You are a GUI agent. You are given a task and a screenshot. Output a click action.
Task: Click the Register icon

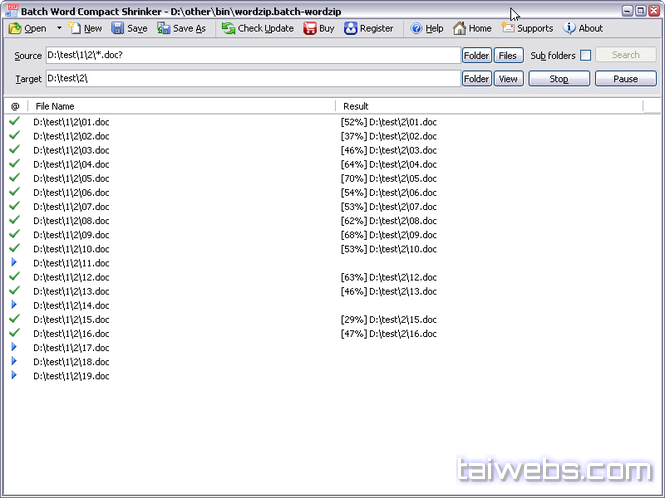(351, 29)
